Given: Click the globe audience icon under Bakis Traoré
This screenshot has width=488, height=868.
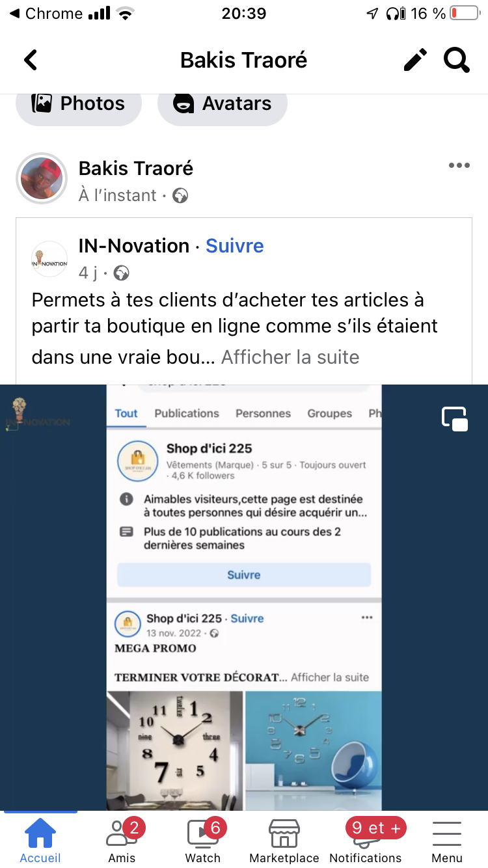Looking at the screenshot, I should click(x=180, y=196).
